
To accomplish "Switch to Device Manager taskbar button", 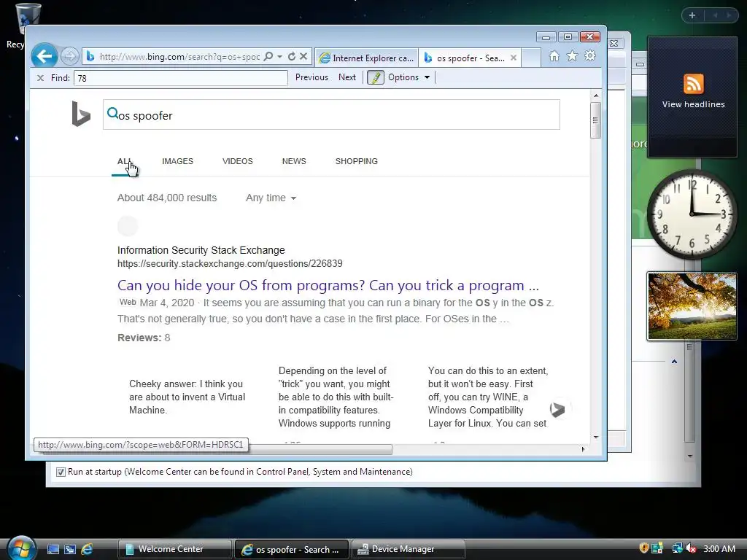I will tap(409, 549).
